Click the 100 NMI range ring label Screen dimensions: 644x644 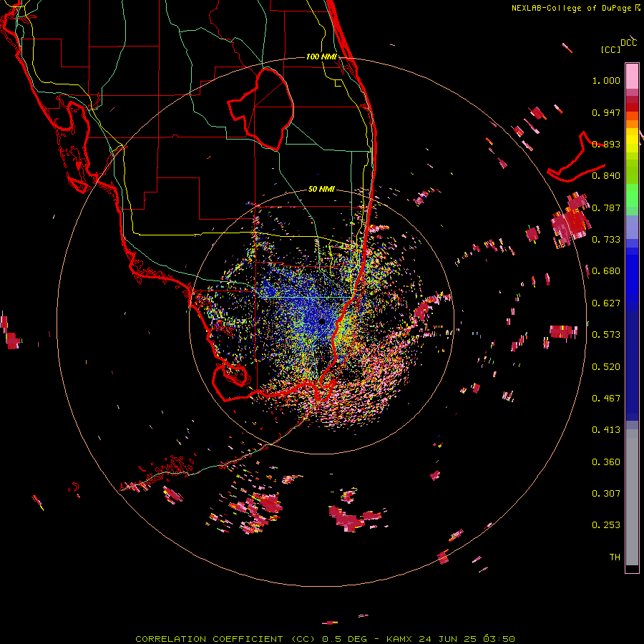pos(321,57)
